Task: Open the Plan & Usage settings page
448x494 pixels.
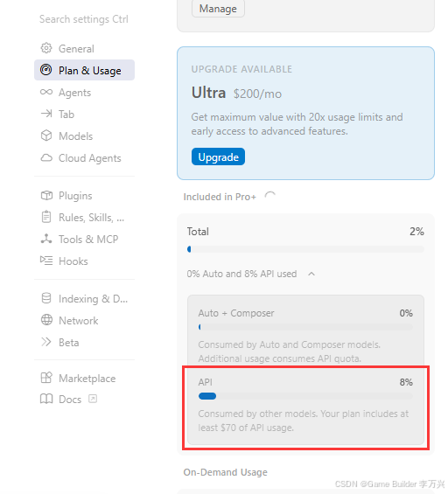Action: [x=84, y=70]
